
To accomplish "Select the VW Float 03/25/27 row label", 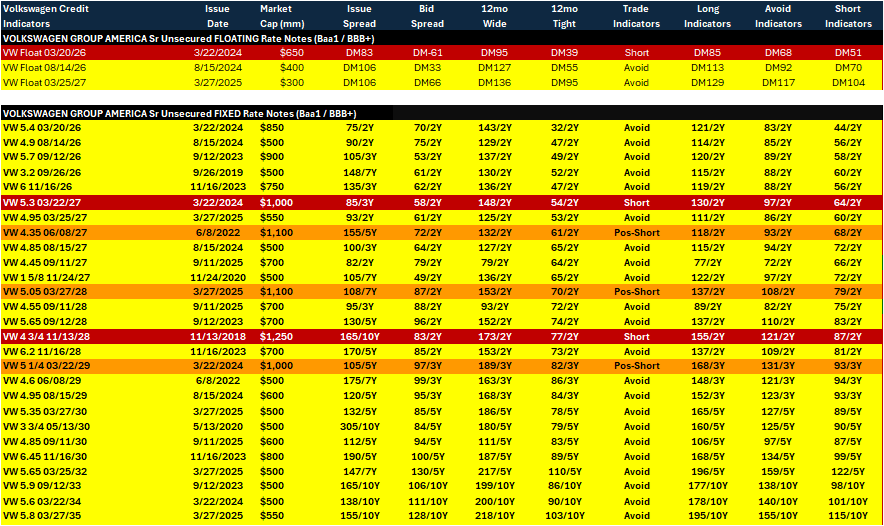I will pos(45,83).
